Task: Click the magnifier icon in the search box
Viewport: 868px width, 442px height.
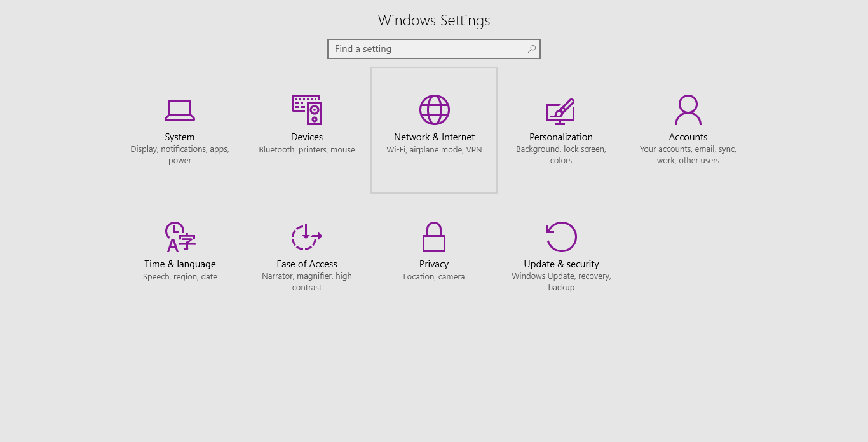Action: (x=532, y=49)
